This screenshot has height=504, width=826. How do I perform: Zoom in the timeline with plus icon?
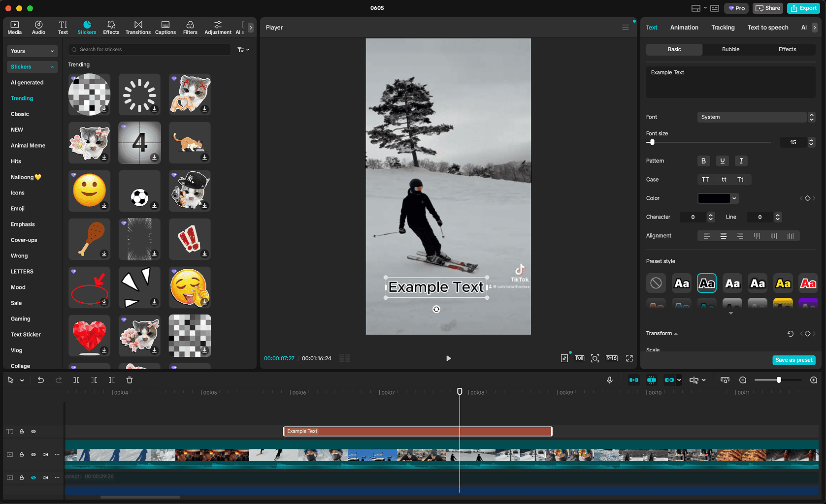pos(814,380)
